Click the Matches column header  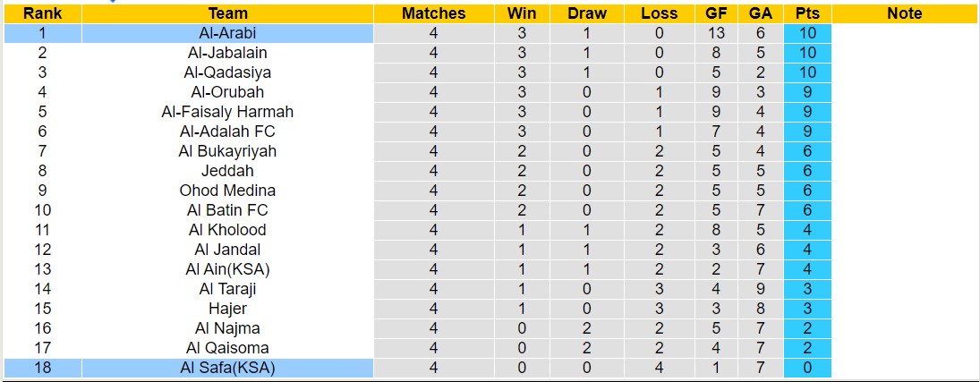pyautogui.click(x=433, y=13)
